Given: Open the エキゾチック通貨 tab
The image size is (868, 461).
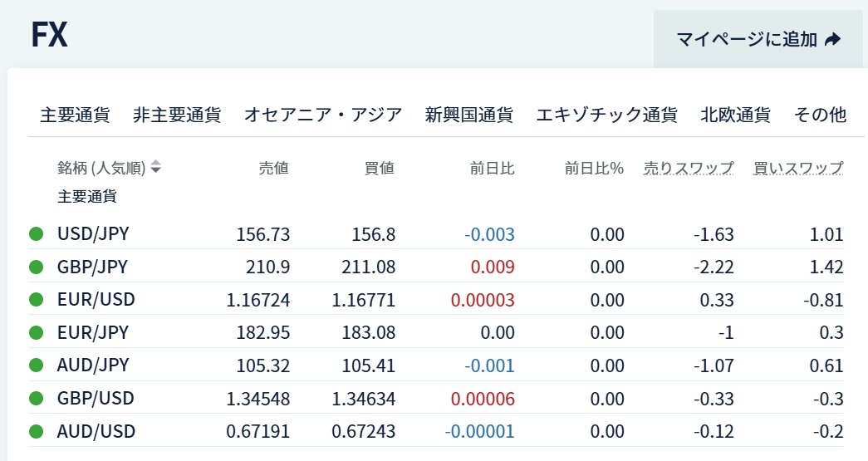Looking at the screenshot, I should pos(606,115).
